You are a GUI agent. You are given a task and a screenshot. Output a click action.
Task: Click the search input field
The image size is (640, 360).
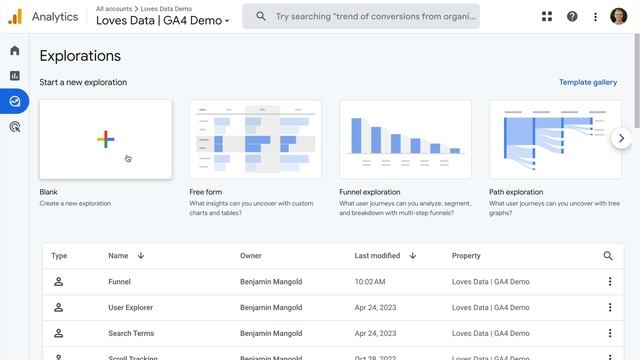pos(361,16)
